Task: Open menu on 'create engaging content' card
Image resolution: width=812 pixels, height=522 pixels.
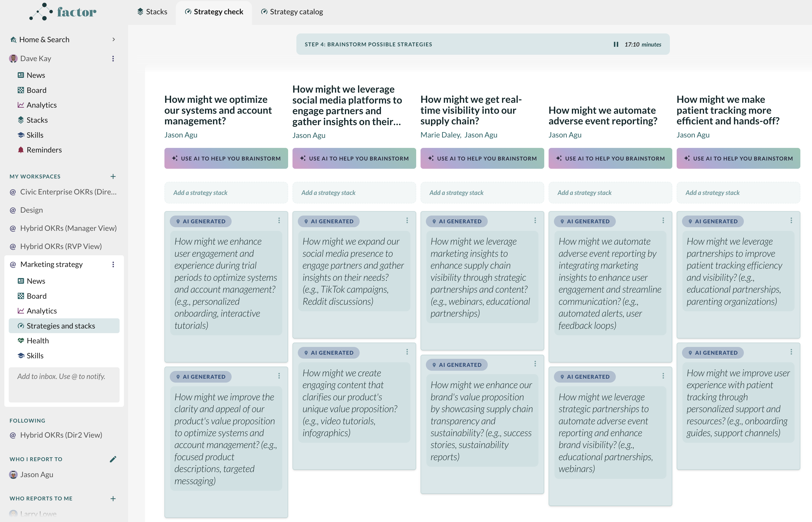Action: [407, 352]
